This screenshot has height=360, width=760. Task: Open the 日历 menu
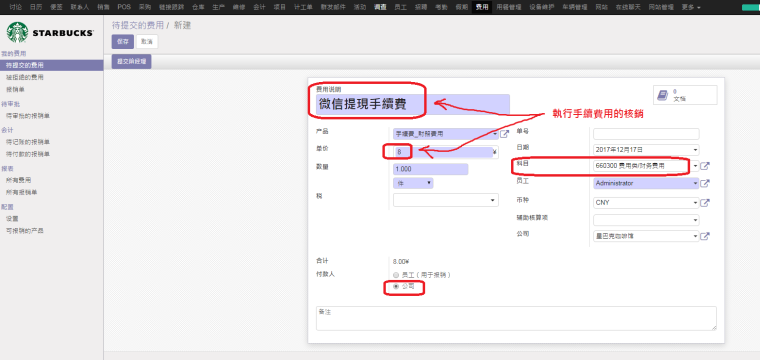[x=35, y=7]
